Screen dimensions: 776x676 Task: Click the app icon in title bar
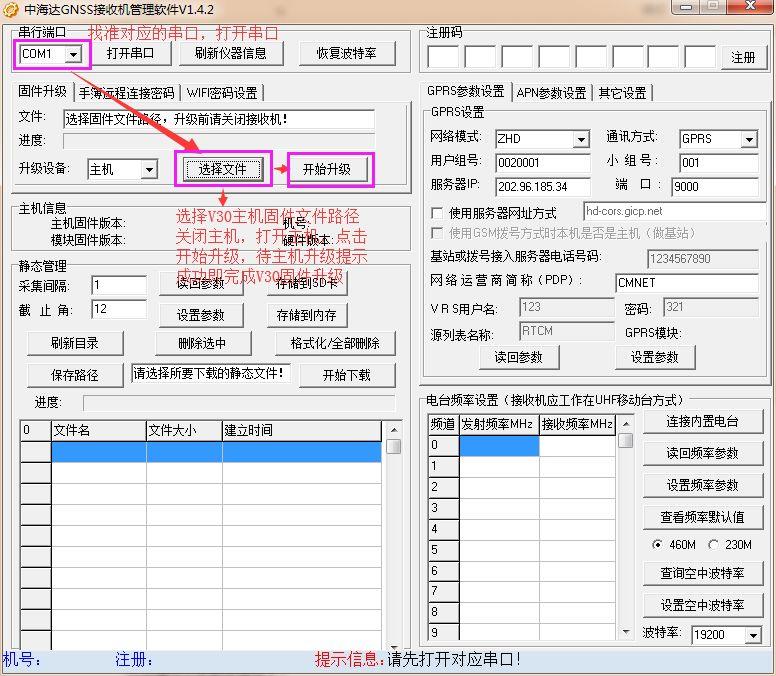[10, 9]
